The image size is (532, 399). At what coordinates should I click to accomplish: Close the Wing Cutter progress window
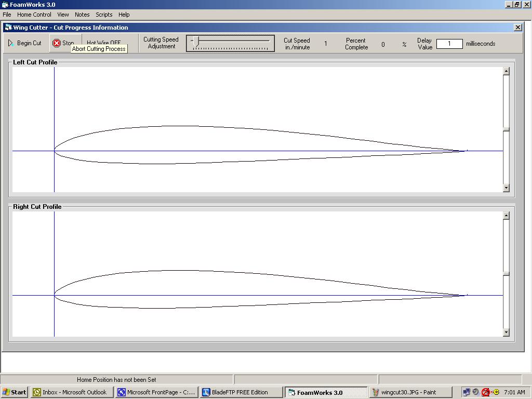click(517, 28)
